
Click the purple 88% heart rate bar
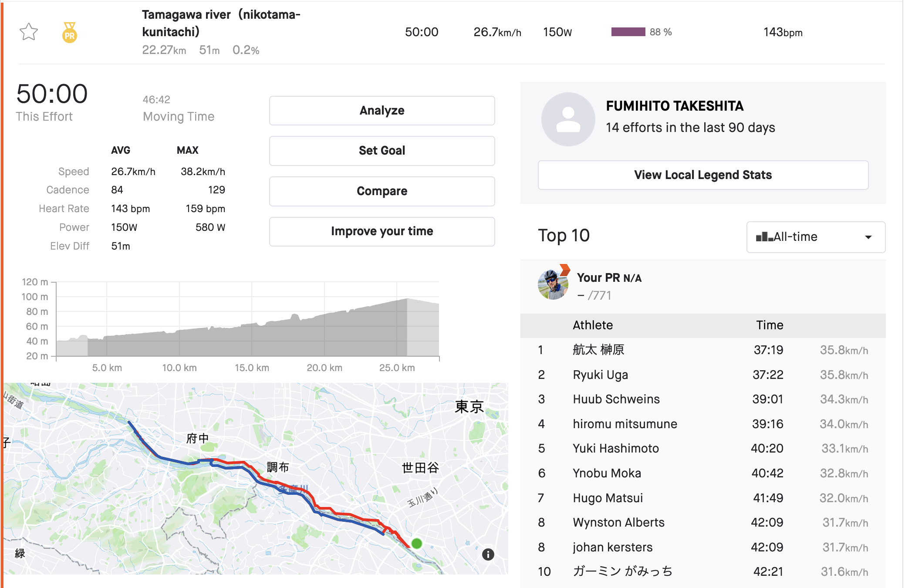[628, 32]
